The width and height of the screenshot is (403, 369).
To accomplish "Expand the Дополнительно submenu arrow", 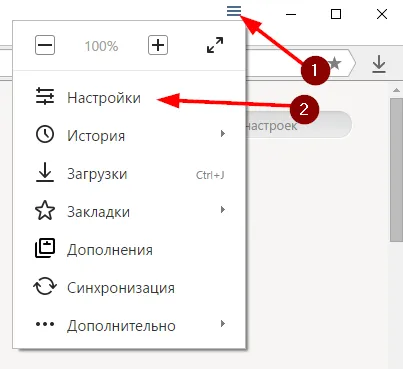I will pos(223,324).
